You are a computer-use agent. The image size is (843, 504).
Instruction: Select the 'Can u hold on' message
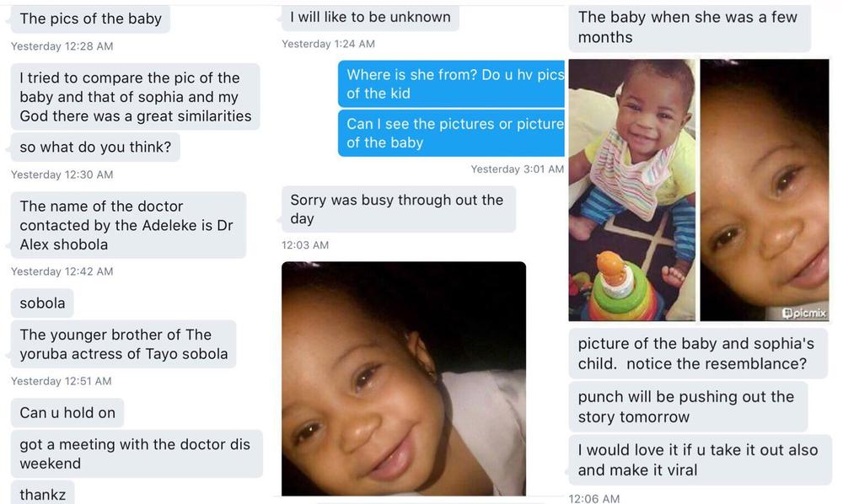(x=67, y=413)
